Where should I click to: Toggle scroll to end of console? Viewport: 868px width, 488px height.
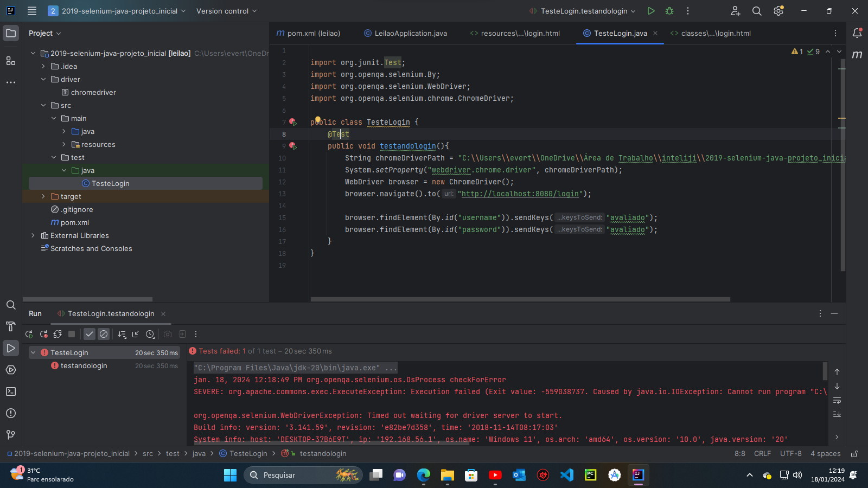tap(837, 414)
